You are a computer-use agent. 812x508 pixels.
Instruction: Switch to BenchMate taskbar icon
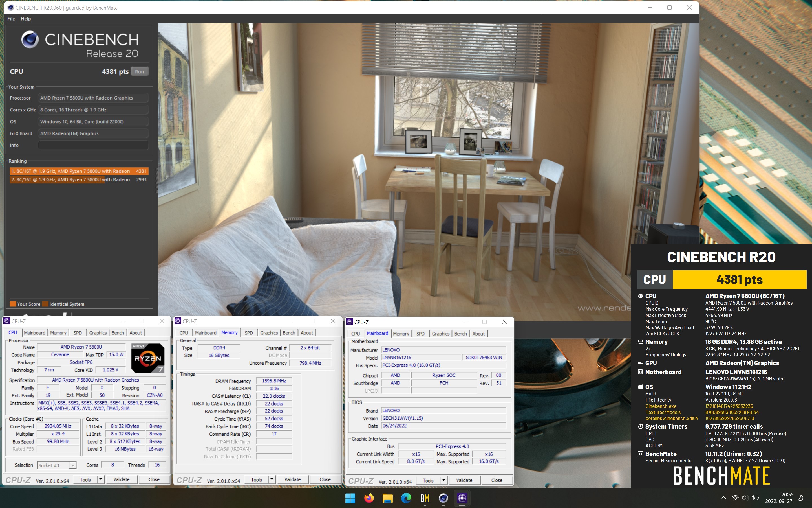(x=425, y=498)
